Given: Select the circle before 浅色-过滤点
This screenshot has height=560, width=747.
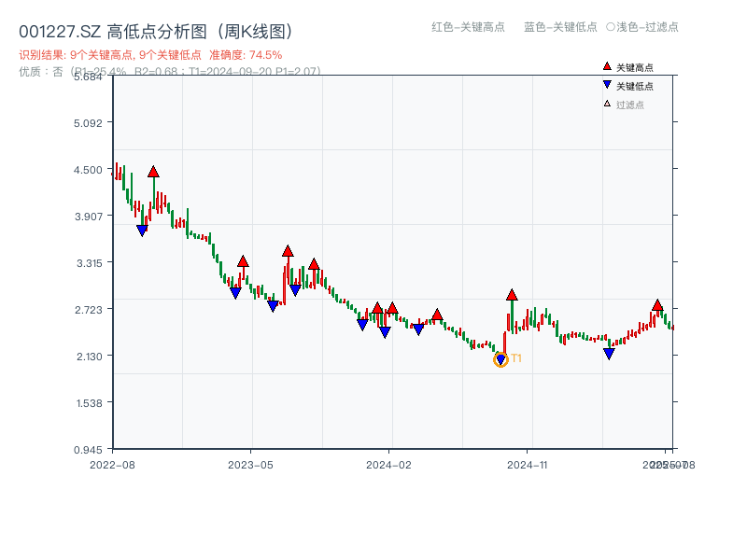Looking at the screenshot, I should [x=611, y=27].
